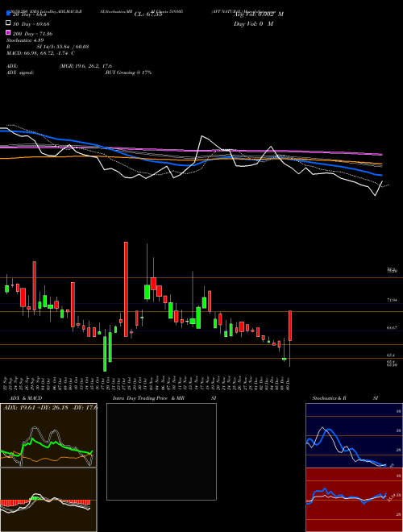Click the 'ADX: 19.61 +DY: 26.18 -DY: 17.6' header
Screen dimensions: 403x532
(50, 408)
